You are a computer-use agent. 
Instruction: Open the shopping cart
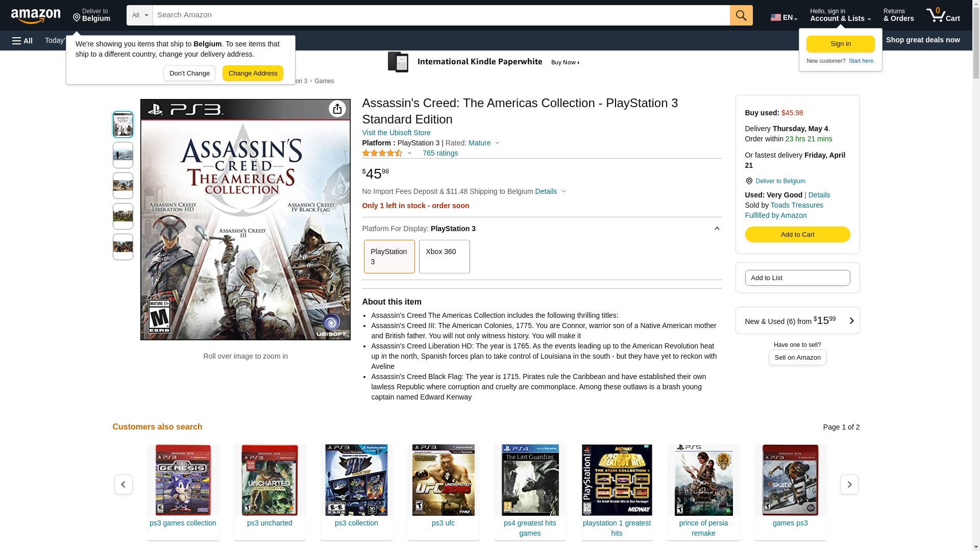tap(943, 15)
